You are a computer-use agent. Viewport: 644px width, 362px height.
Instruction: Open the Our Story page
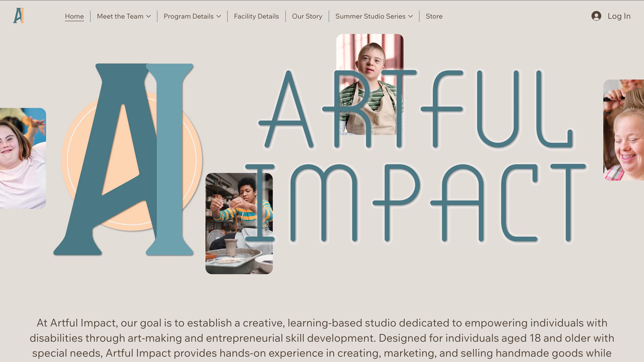pos(307,16)
